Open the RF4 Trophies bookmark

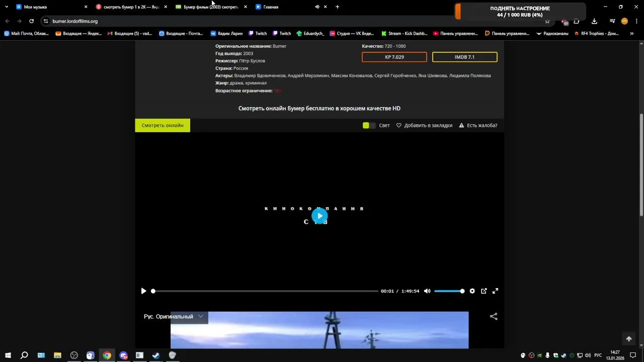coord(597,34)
